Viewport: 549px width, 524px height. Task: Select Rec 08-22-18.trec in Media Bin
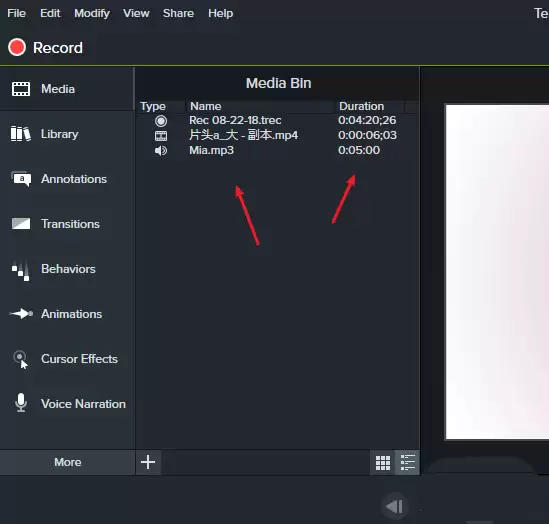point(277,120)
